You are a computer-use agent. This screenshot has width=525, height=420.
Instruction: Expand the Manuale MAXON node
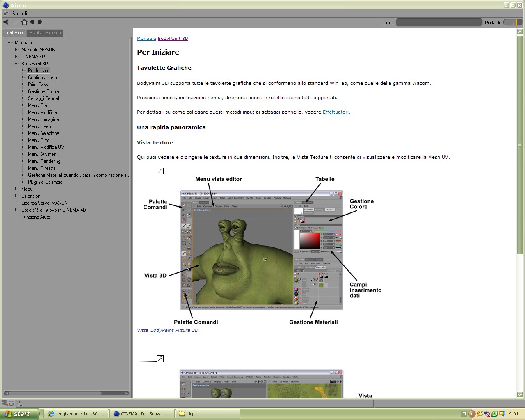coord(16,50)
